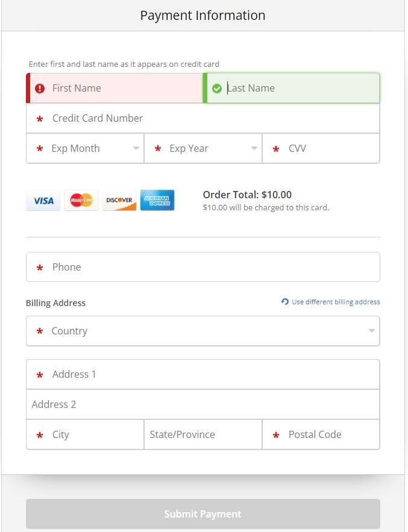408x532 pixels.
Task: Click the red error icon in First Name
Action: point(40,89)
